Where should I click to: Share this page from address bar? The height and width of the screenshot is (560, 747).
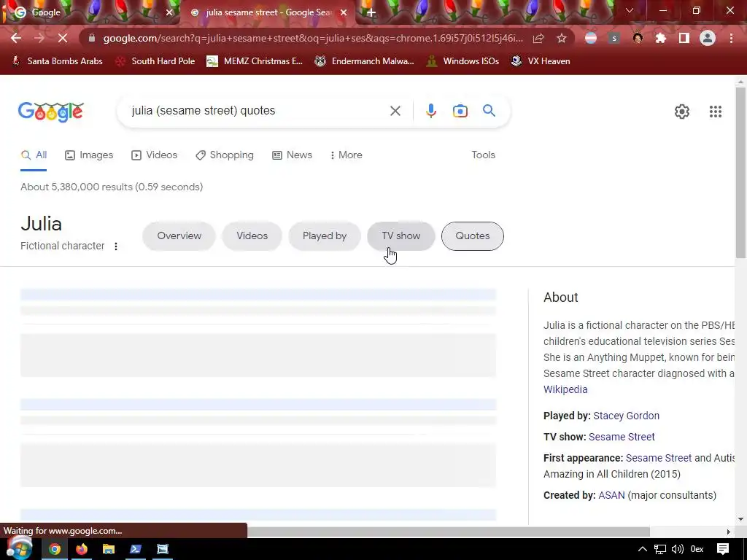[538, 38]
